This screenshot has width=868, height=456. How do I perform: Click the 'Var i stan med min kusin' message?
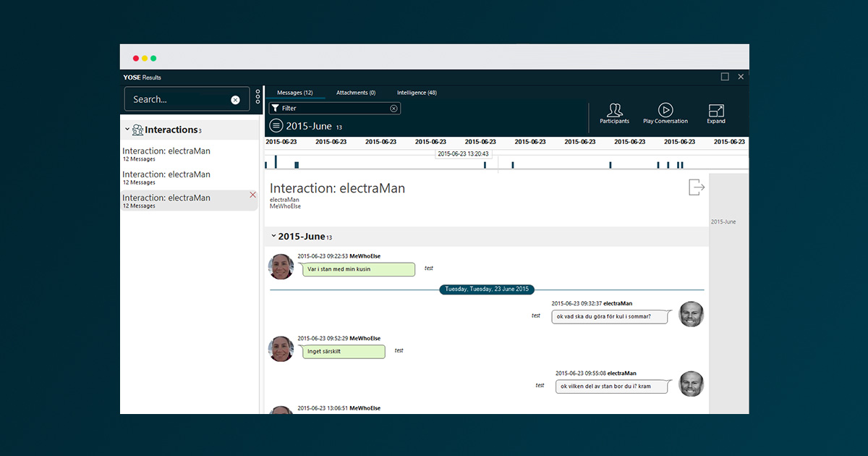coord(358,269)
